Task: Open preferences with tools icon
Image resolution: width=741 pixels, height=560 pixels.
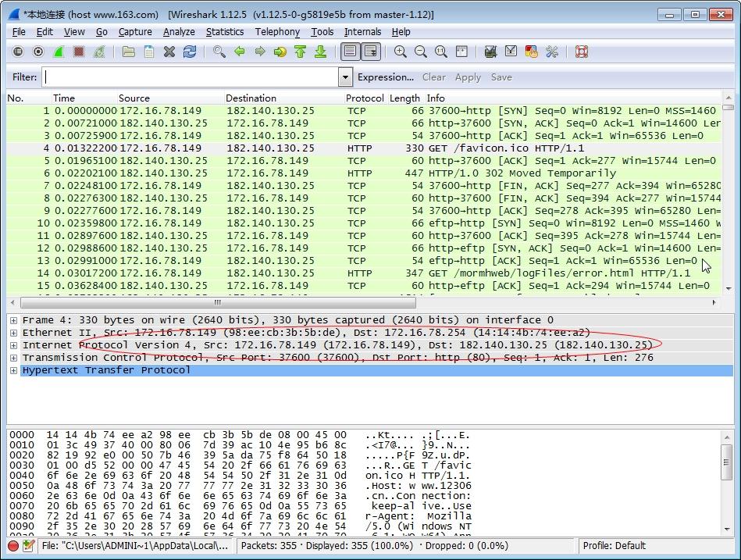Action: click(551, 52)
